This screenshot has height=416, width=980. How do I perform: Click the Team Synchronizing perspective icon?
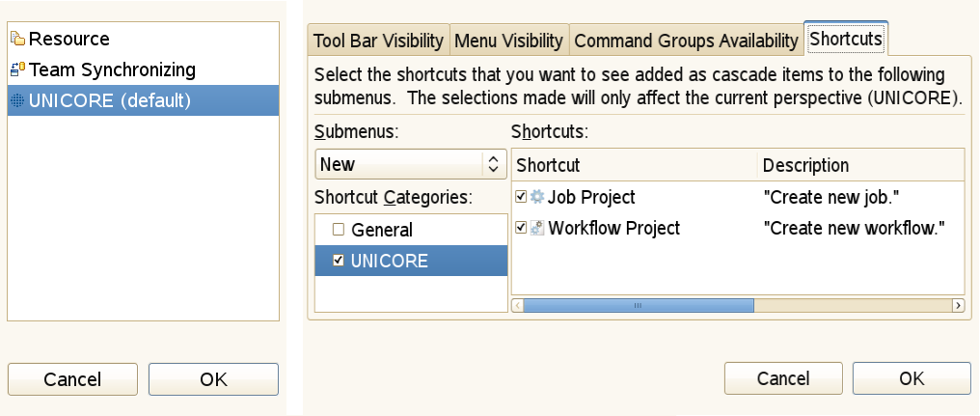coord(18,70)
